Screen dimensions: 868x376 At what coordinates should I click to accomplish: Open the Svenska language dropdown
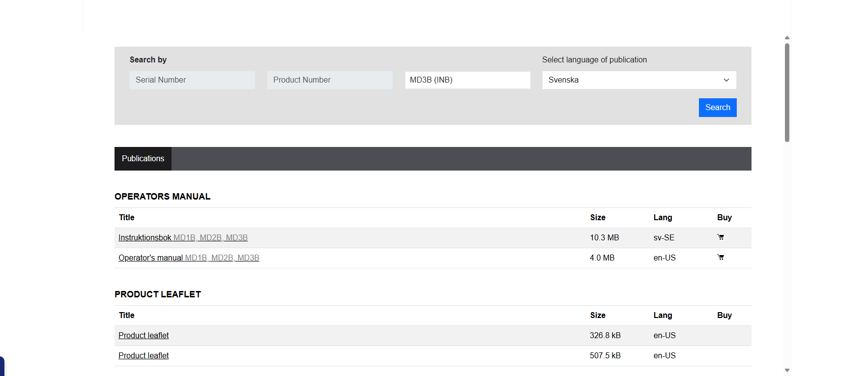point(639,80)
